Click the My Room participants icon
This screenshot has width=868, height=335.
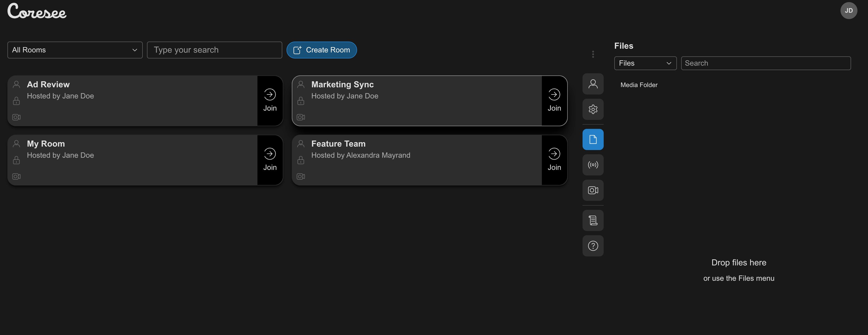16,144
